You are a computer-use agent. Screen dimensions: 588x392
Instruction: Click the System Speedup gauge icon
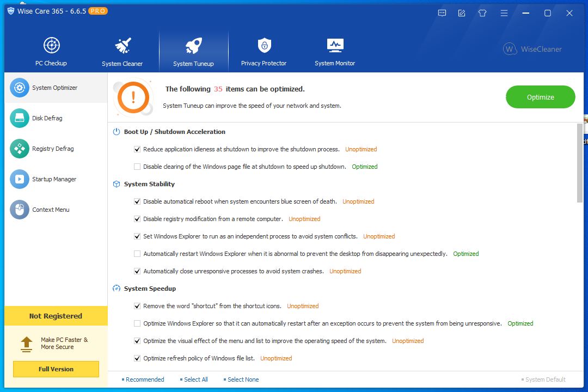click(x=117, y=289)
